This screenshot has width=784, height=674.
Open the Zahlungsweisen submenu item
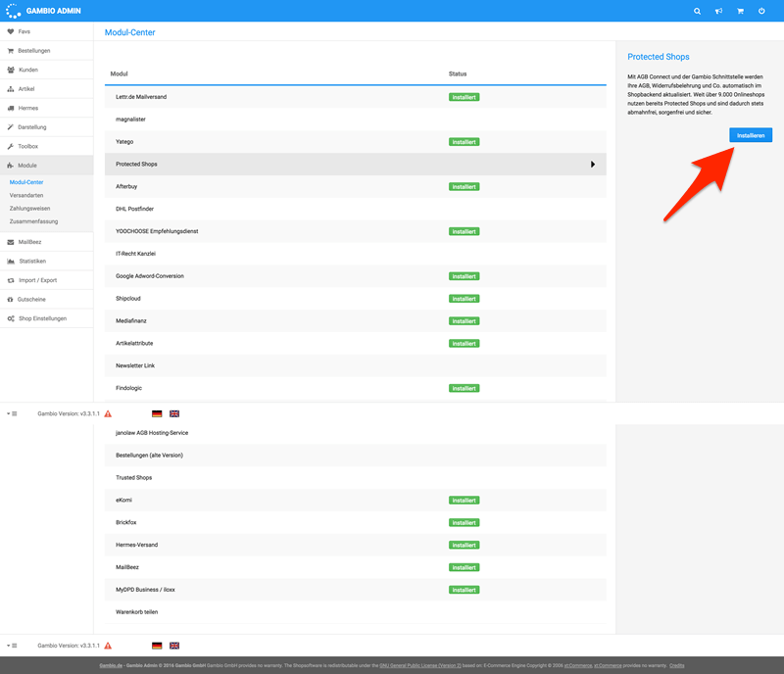[30, 209]
